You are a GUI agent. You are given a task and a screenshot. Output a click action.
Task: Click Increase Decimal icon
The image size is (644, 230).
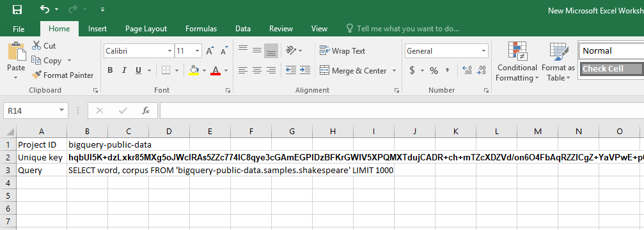[467, 70]
